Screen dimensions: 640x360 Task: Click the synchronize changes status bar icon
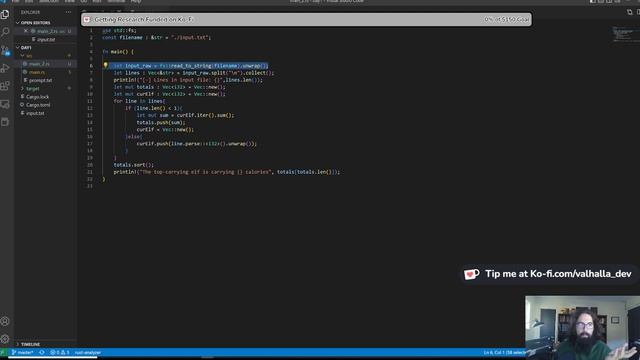[x=42, y=352]
